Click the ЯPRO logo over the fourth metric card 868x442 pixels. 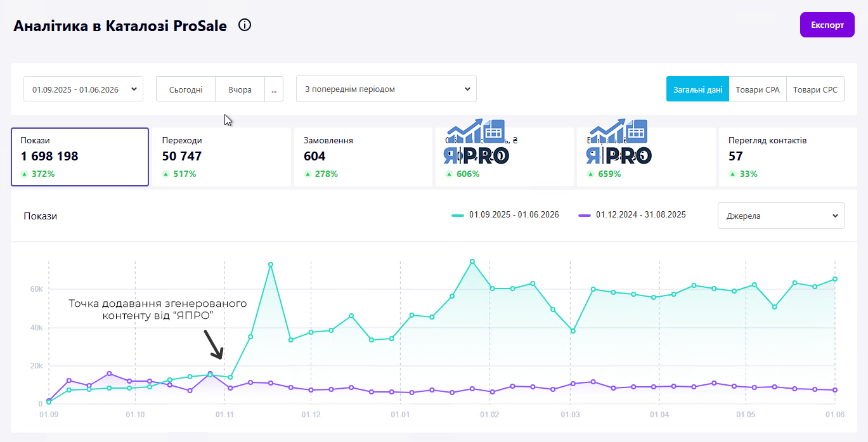(476, 142)
